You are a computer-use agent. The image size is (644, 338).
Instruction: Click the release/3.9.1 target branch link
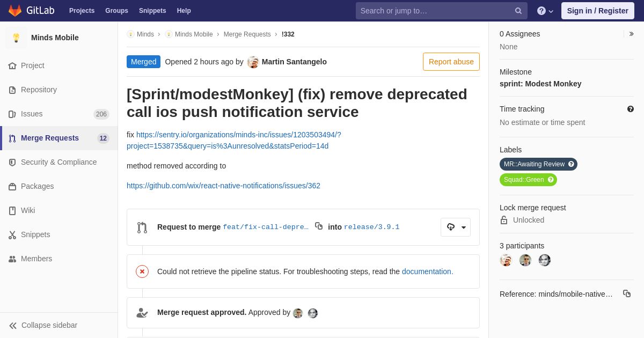[x=371, y=227]
